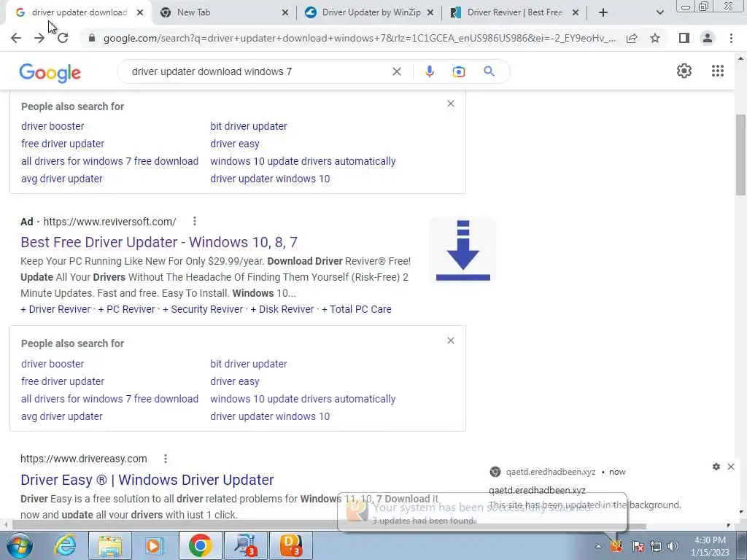Open volume speaker tray icon

[673, 546]
